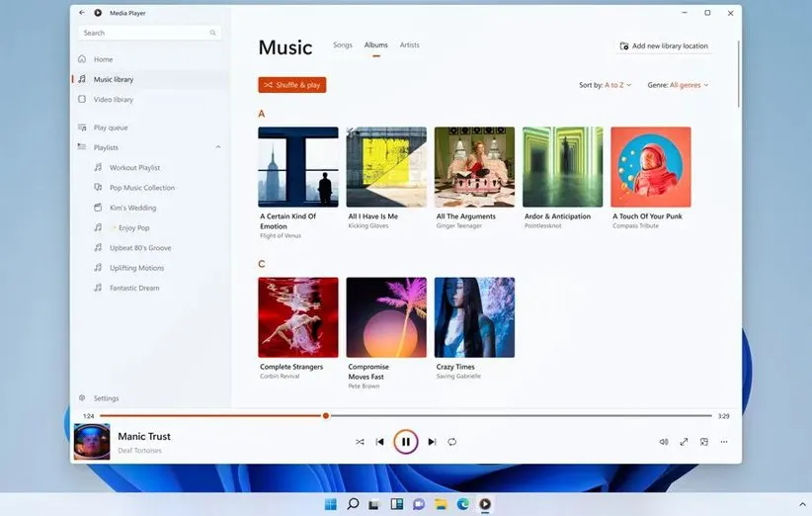The image size is (812, 516).
Task: Open the Complete Strangers album cover
Action: pos(298,317)
